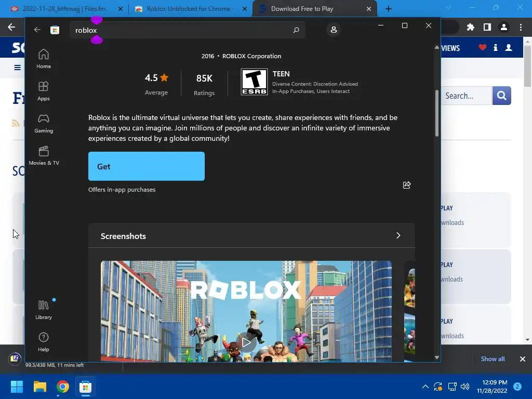Open website hamburger menu
Screen dimensions: 532x399
(x=17, y=68)
